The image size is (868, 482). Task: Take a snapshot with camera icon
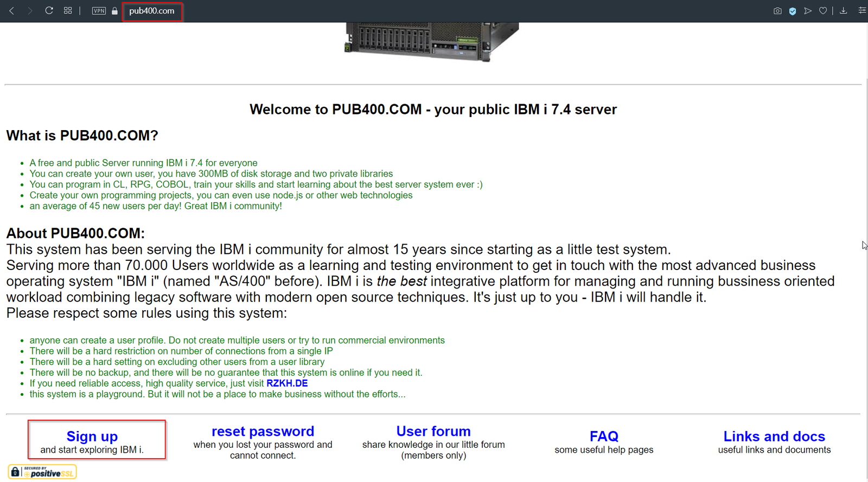(777, 11)
